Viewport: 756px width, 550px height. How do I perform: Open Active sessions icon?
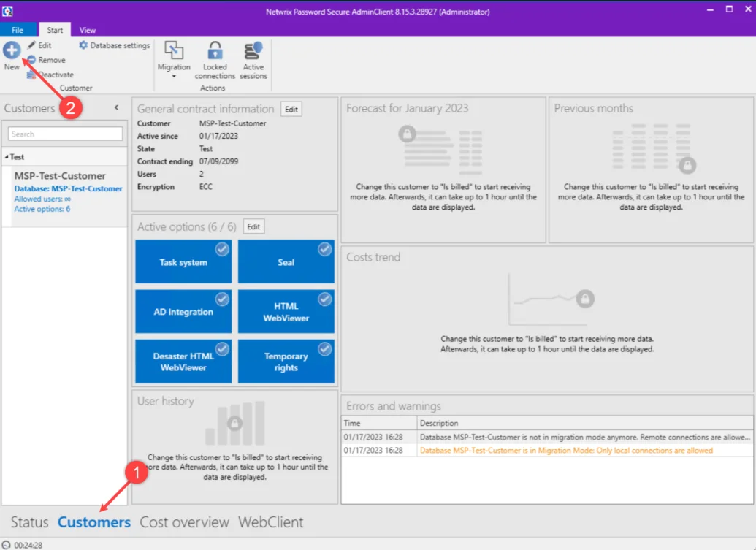coord(253,50)
